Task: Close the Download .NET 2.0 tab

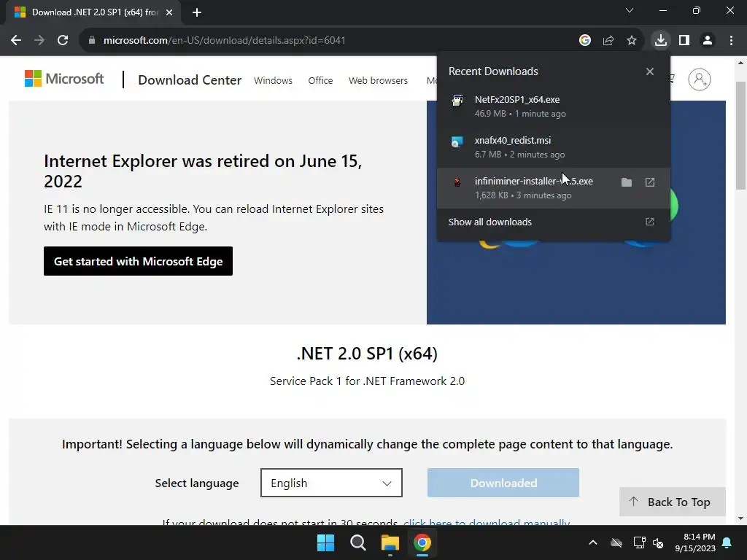Action: [169, 12]
